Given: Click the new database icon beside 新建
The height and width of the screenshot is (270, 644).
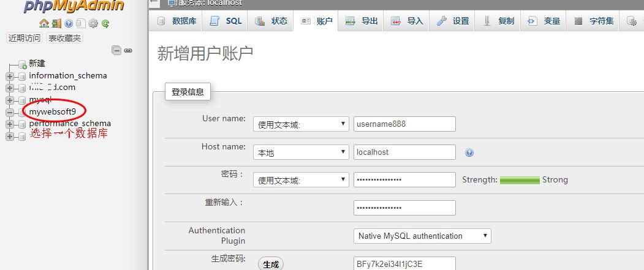Looking at the screenshot, I should [22, 64].
